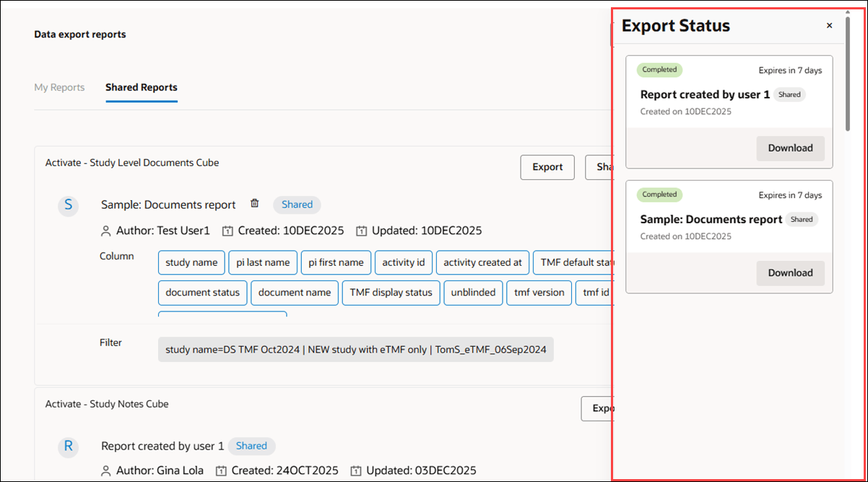Expand the Activate - Study Level Documents Cube section
Screen dimensions: 868x482
click(x=132, y=163)
